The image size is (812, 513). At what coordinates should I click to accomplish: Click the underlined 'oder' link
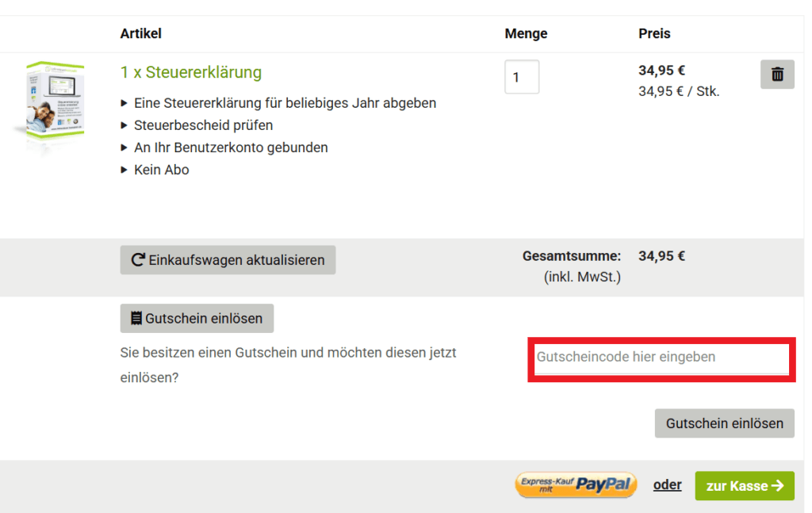(x=667, y=484)
